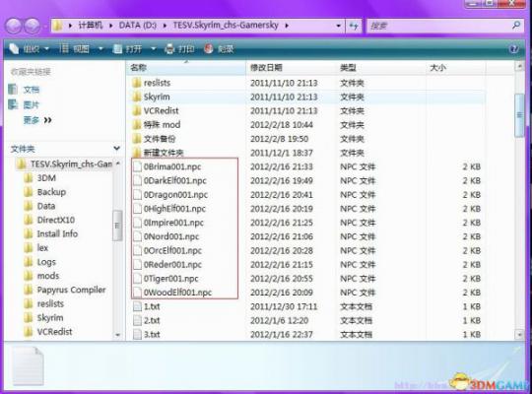Screen dimensions: 532x394
Task: Click the Organize (组织) toolbar button
Action: coord(29,49)
